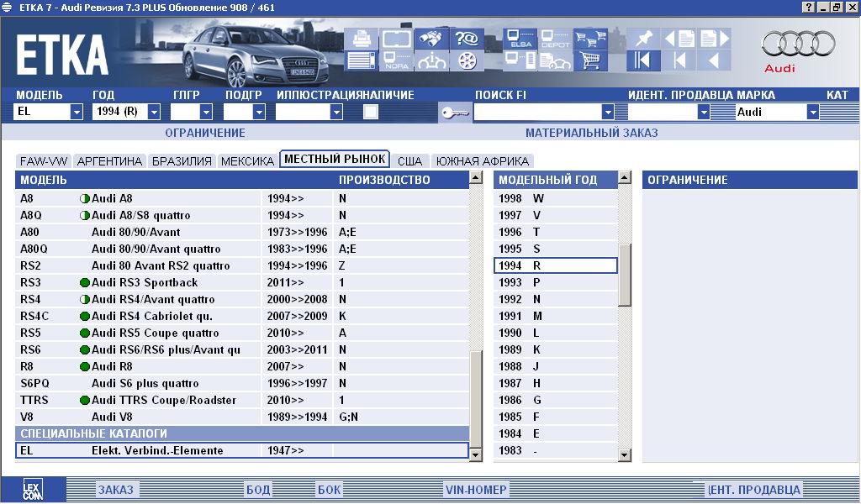Switch to the АРГЕНТИНА tab

coord(110,161)
